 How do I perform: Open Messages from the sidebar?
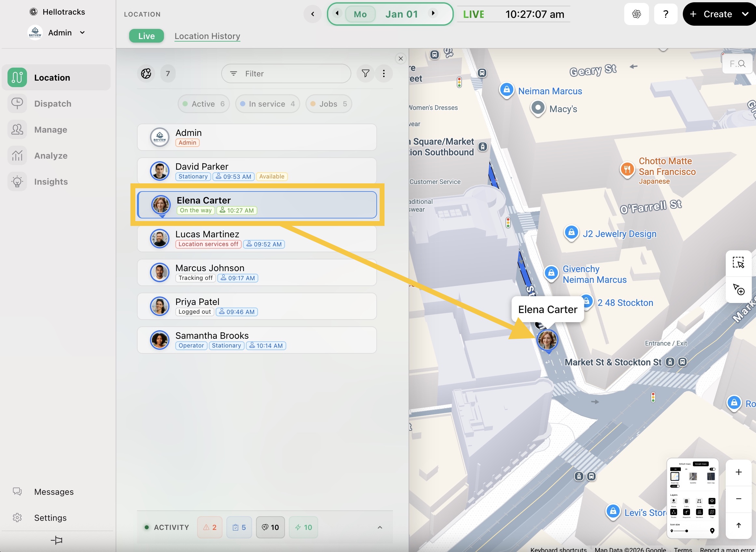pyautogui.click(x=53, y=492)
